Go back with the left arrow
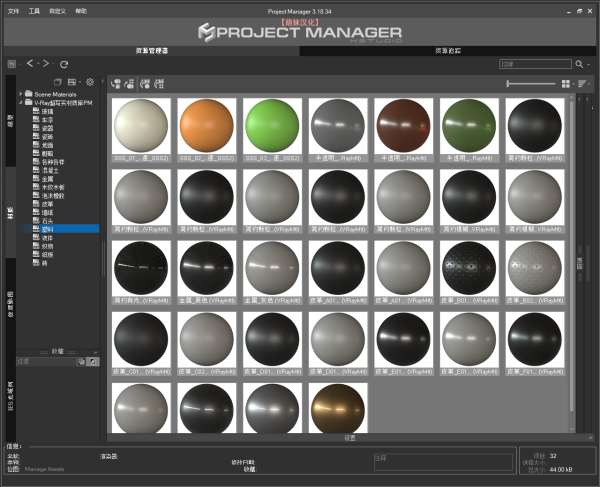The image size is (600, 487). (x=30, y=64)
